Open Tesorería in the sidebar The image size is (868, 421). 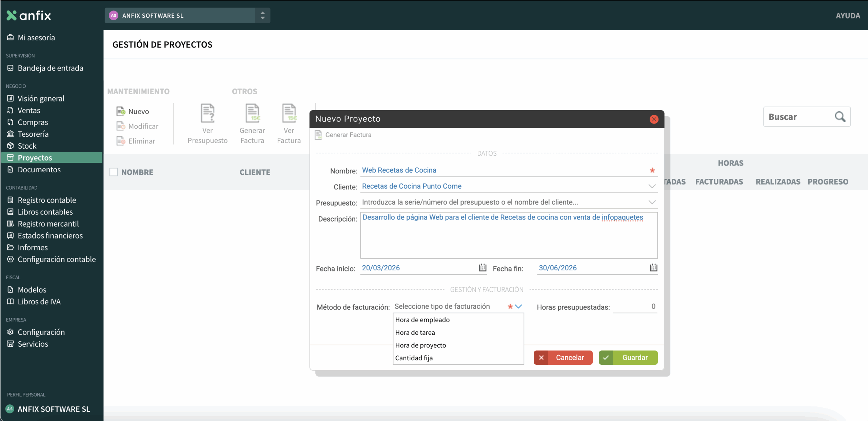point(33,134)
